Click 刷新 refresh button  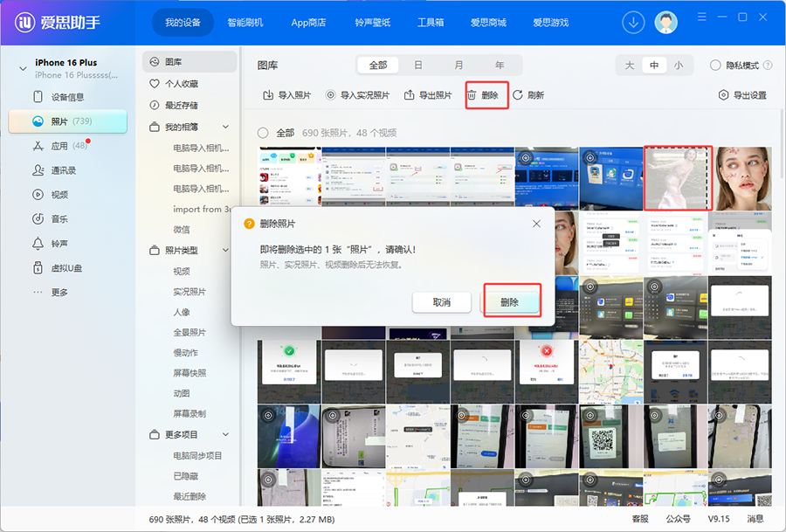point(528,94)
